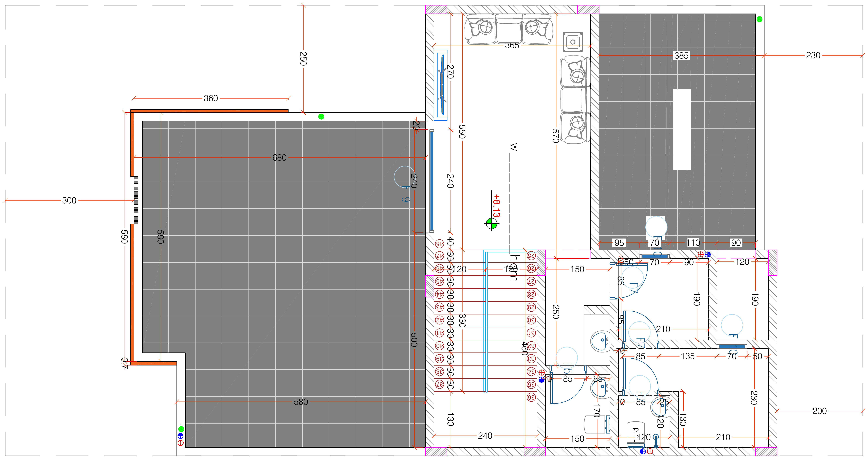Select the blue sliding window by the terrace
Viewport: 868px width, 459px height.
point(432,181)
